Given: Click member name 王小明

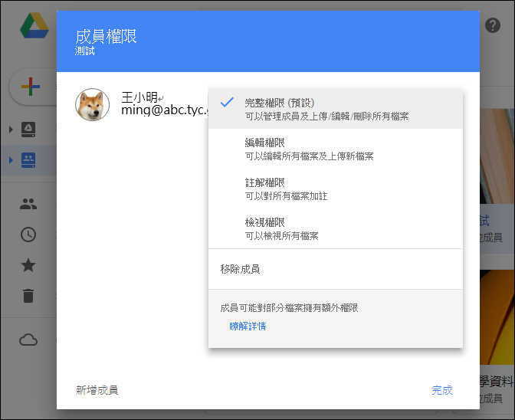Looking at the screenshot, I should pos(139,97).
